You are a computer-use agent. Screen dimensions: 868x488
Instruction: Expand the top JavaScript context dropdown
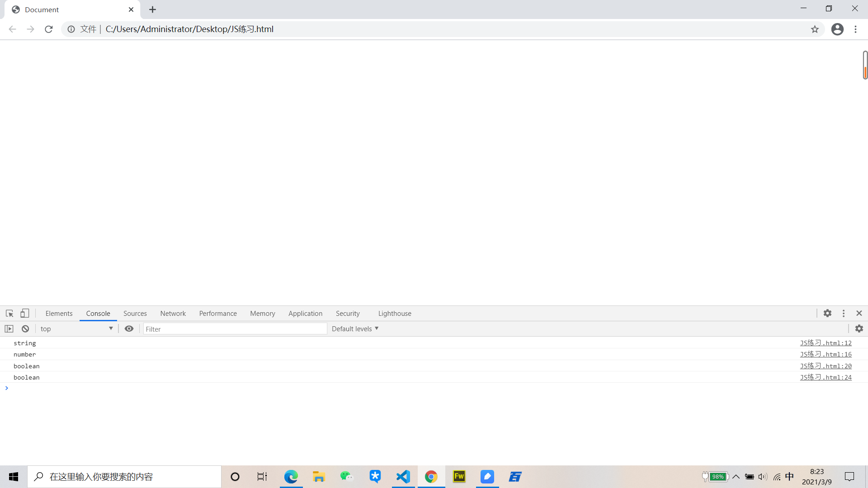[76, 328]
